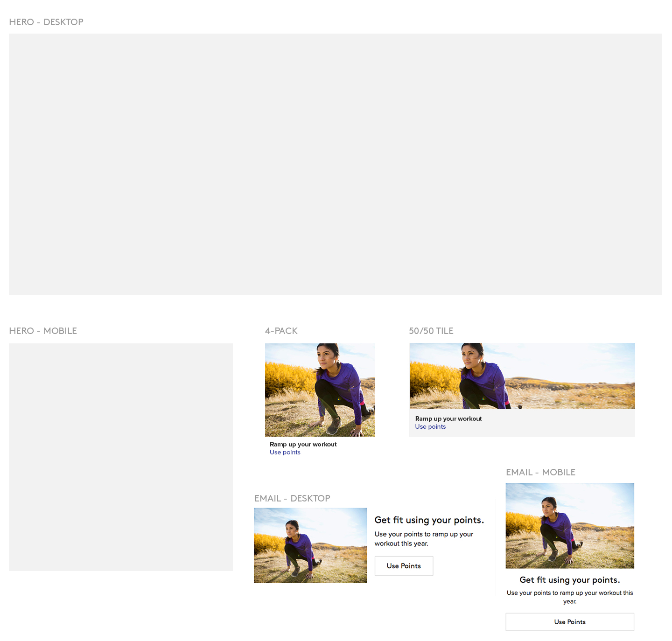Select the 4-pack workout photo thumbnail
This screenshot has height=641, width=672.
point(320,390)
